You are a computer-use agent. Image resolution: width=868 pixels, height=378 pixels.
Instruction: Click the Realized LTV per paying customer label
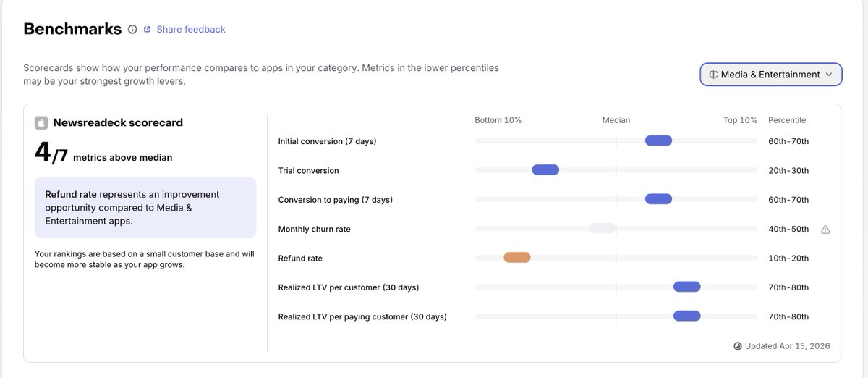pos(362,317)
